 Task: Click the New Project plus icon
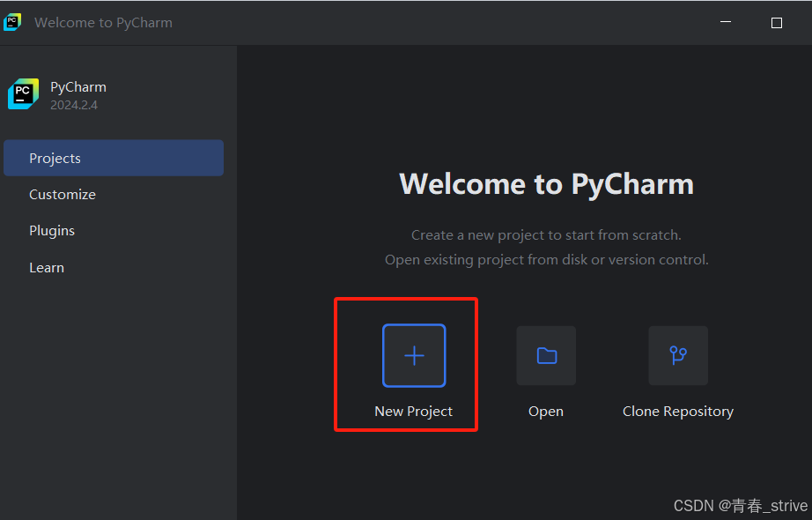pos(414,356)
